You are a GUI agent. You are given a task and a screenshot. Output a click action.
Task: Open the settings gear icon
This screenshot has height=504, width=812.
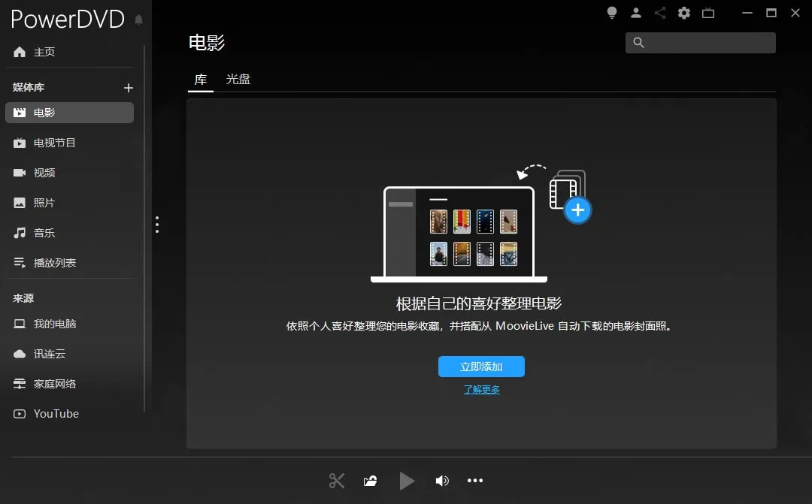pos(683,13)
